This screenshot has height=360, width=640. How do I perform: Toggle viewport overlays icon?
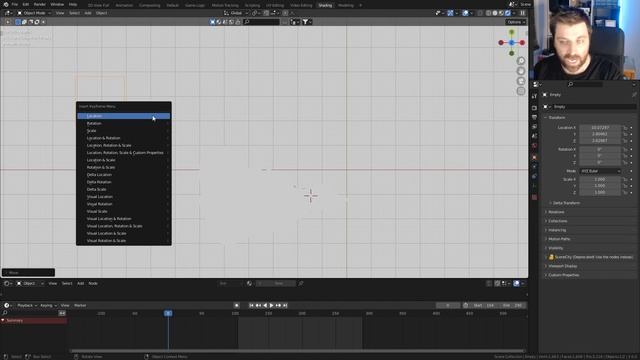click(x=465, y=13)
